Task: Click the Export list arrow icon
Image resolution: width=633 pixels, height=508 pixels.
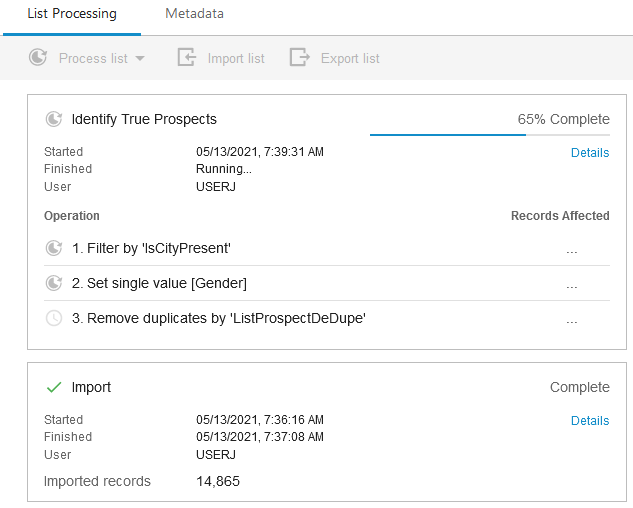Action: coord(299,58)
